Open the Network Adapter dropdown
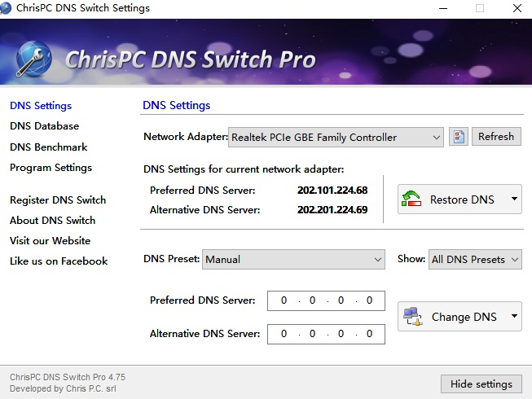 click(x=336, y=138)
